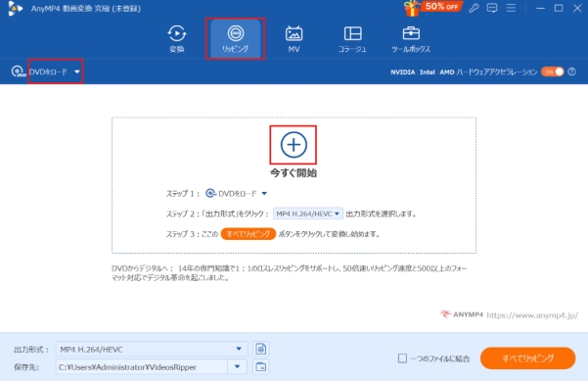Viewport: 588px width, 381px height.
Task: Expand the Step 1 DVDをロード dropdown arrow
Action: (x=264, y=194)
